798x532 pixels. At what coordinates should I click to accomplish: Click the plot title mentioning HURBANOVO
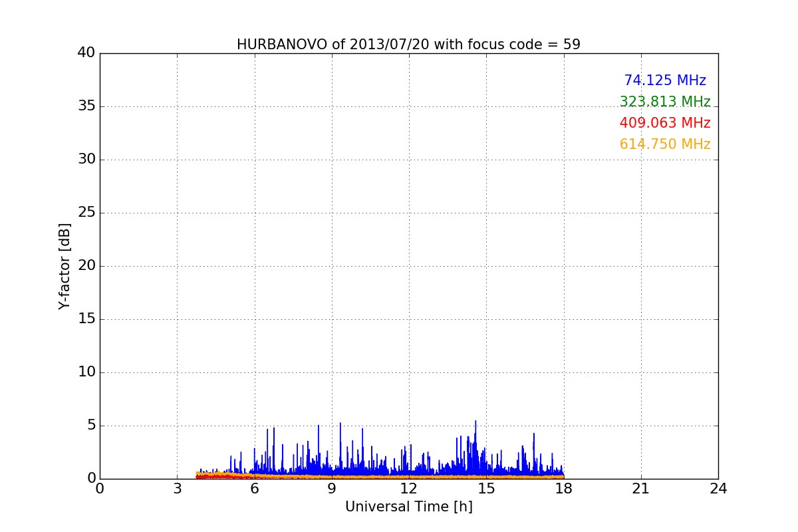click(x=408, y=45)
